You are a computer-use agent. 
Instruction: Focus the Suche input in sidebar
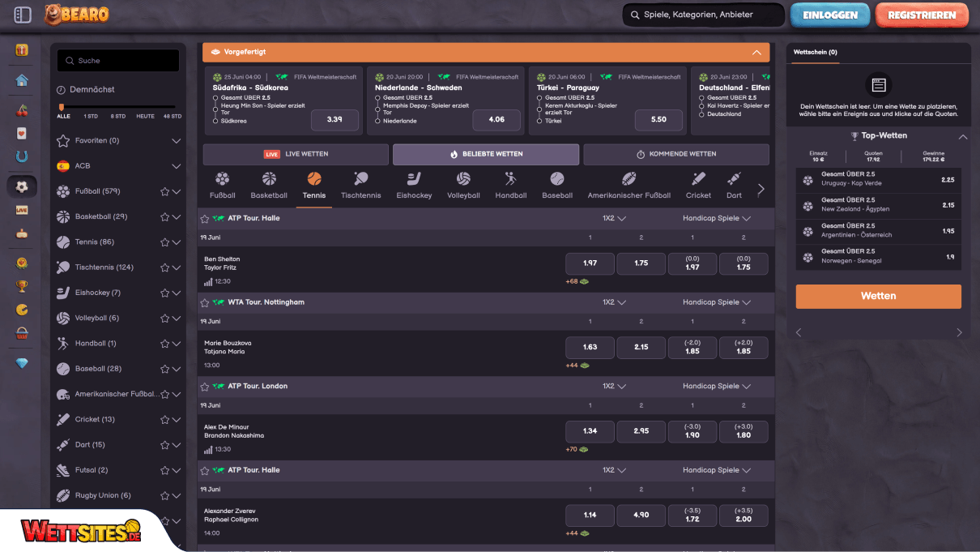pyautogui.click(x=118, y=61)
